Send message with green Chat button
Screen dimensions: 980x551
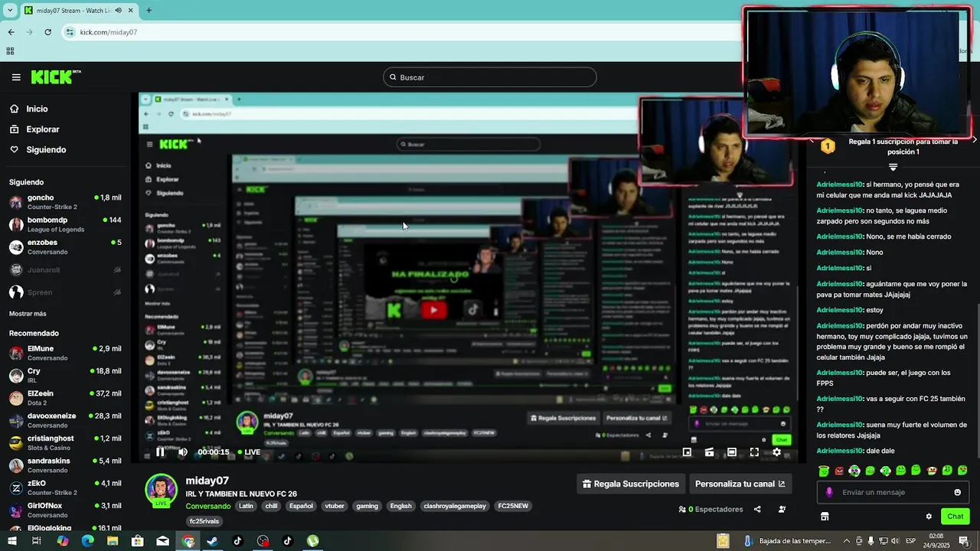pyautogui.click(x=955, y=517)
